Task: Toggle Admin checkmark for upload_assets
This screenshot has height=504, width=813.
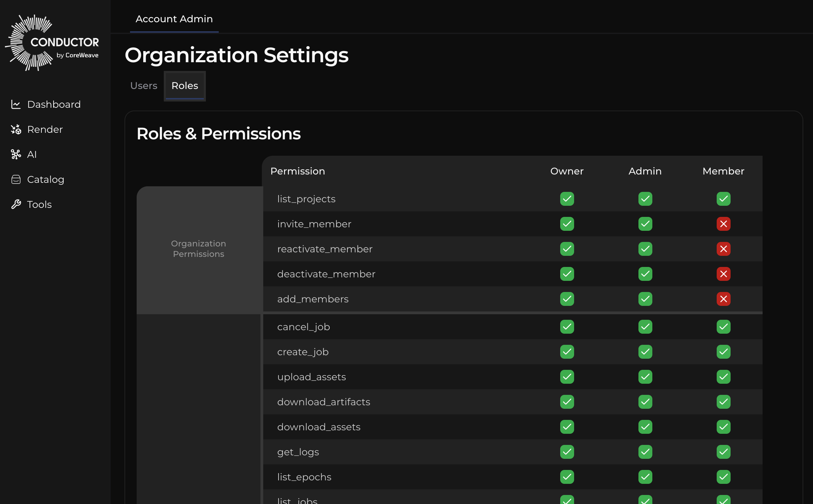Action: (x=645, y=377)
